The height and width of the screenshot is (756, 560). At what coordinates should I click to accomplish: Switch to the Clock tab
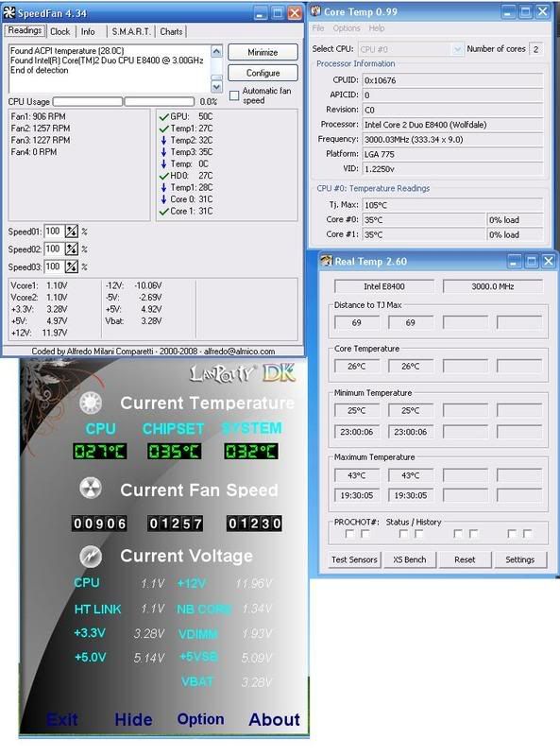60,32
